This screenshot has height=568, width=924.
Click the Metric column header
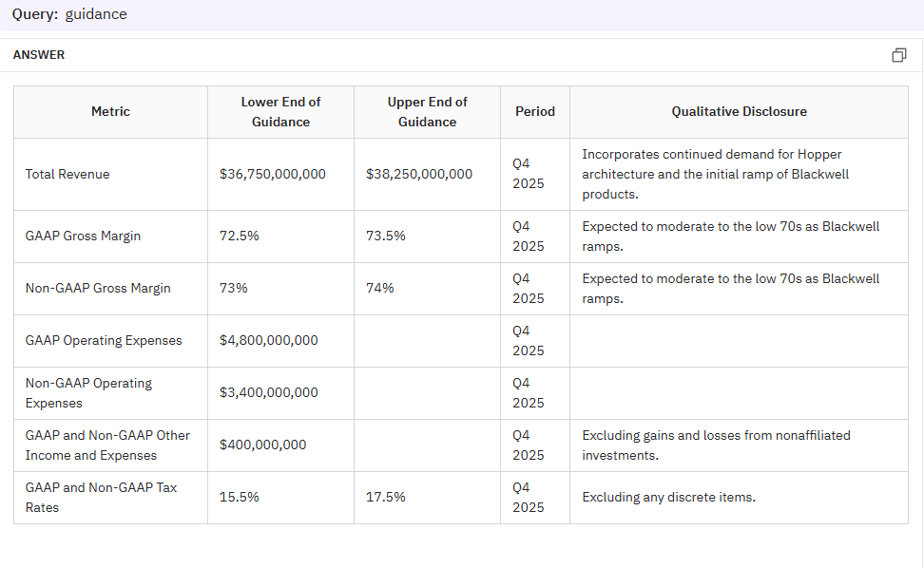(x=110, y=112)
